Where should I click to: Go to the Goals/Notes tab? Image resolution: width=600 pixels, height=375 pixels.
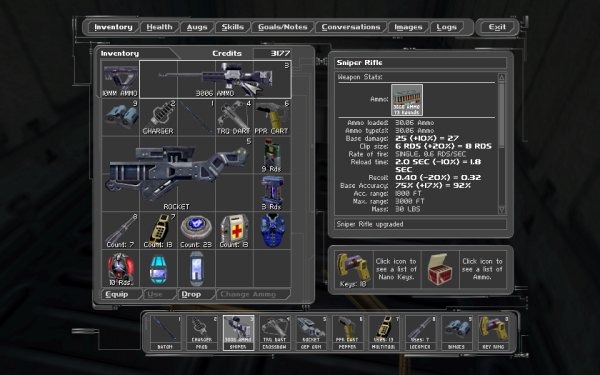click(x=283, y=27)
